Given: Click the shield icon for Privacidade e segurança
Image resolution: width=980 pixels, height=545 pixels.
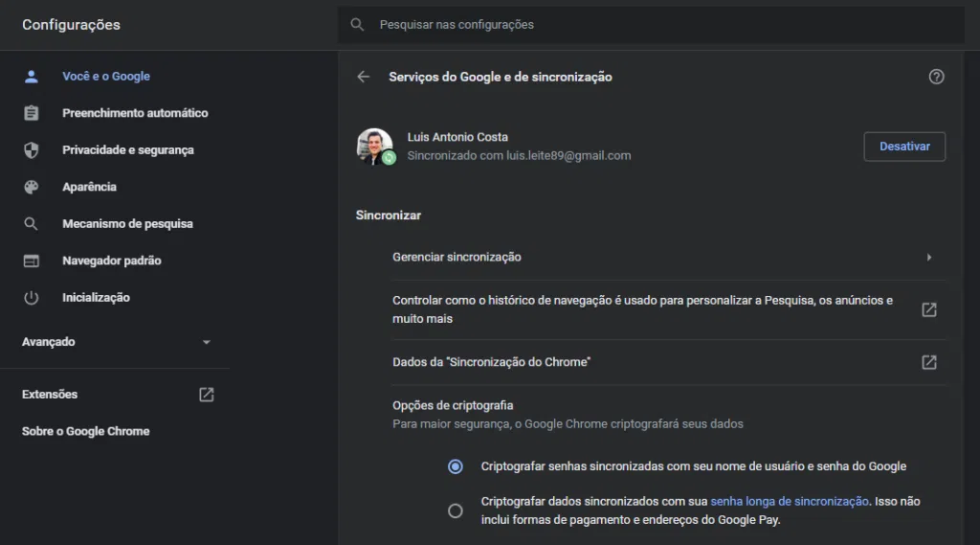Looking at the screenshot, I should [x=32, y=150].
